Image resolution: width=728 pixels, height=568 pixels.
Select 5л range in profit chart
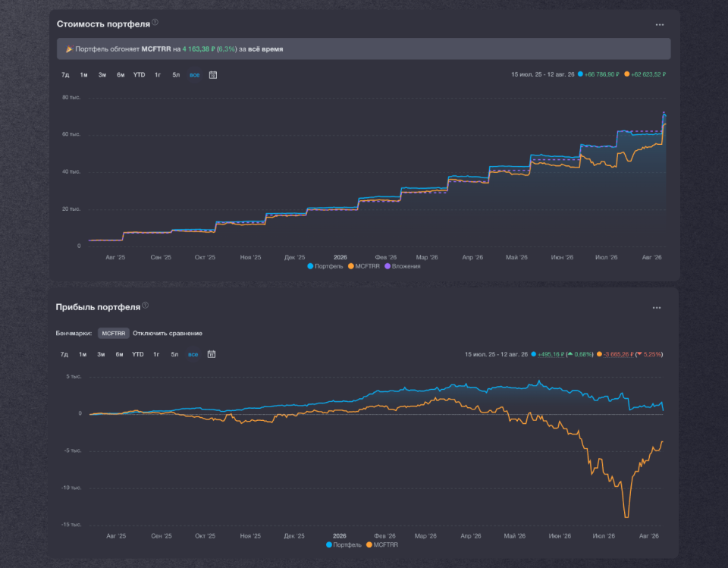(x=174, y=354)
